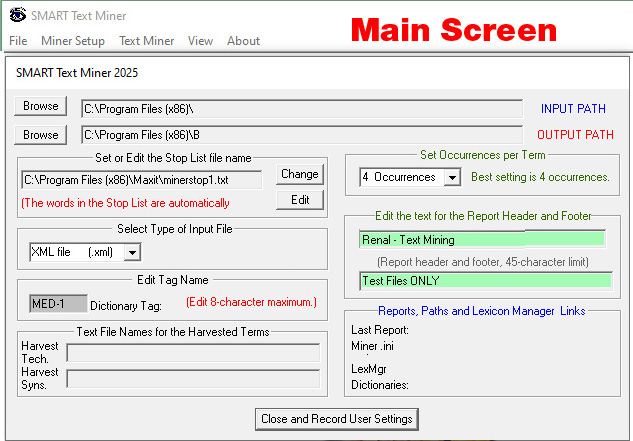The image size is (633, 441).
Task: Click the Reports, Paths and Lexicon Manager Links heading
Action: (482, 311)
